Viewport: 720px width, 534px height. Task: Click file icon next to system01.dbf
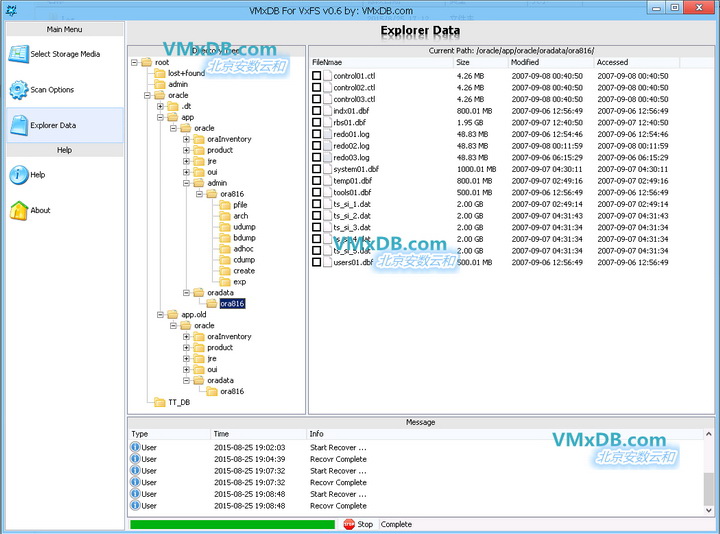[327, 169]
